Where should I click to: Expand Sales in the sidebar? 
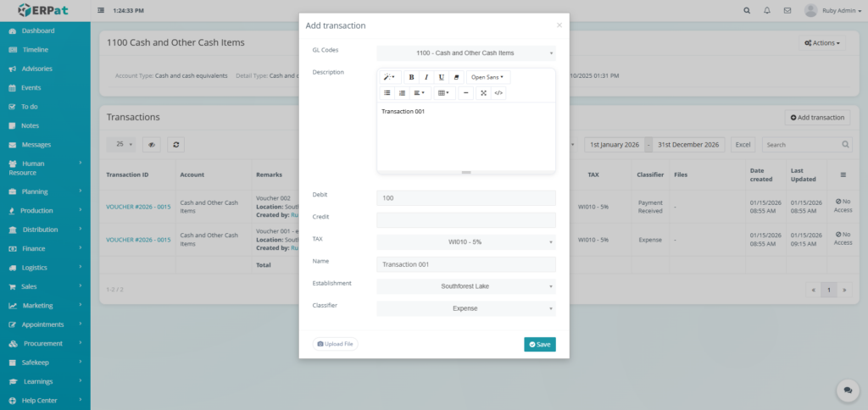click(46, 286)
